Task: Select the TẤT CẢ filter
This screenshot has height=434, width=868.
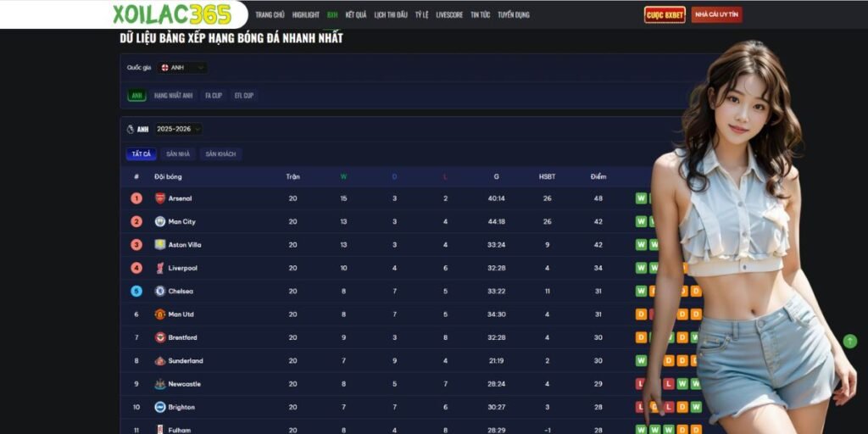Action: tap(140, 154)
